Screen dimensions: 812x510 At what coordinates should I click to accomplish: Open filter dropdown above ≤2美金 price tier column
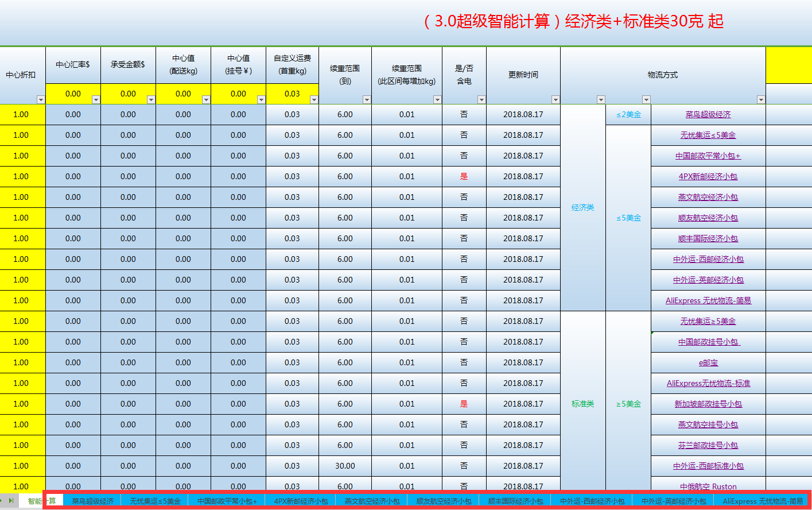(646, 100)
